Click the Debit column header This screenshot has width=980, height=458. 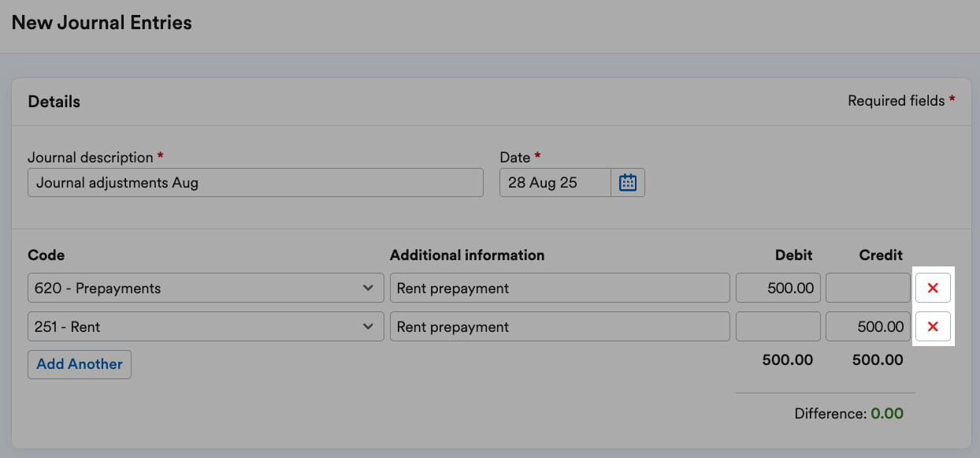click(x=793, y=255)
